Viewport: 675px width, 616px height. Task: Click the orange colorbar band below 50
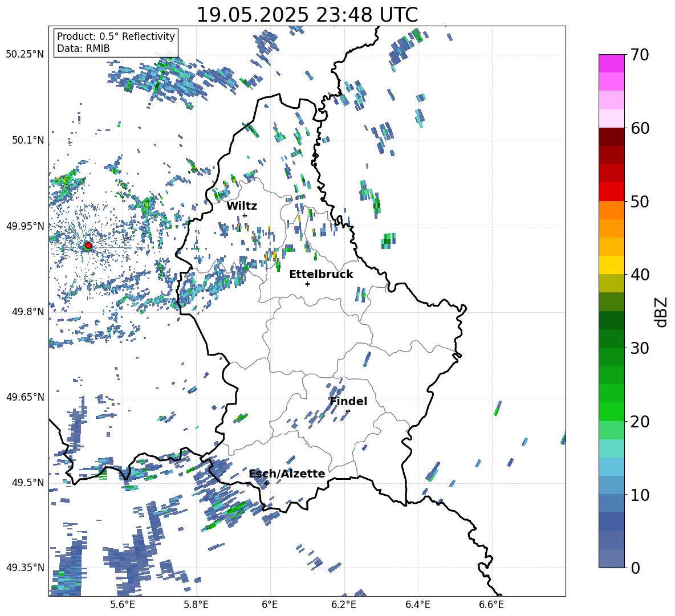coord(611,210)
